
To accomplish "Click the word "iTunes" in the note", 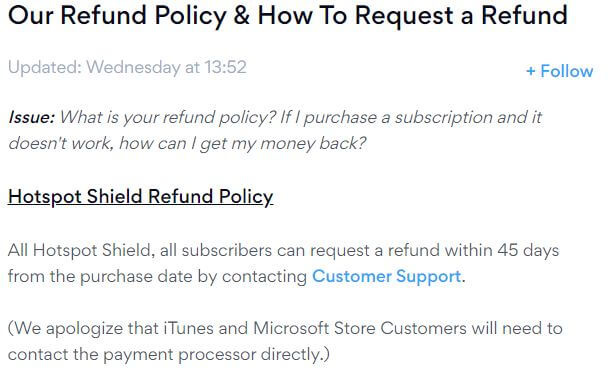I will pyautogui.click(x=188, y=328).
